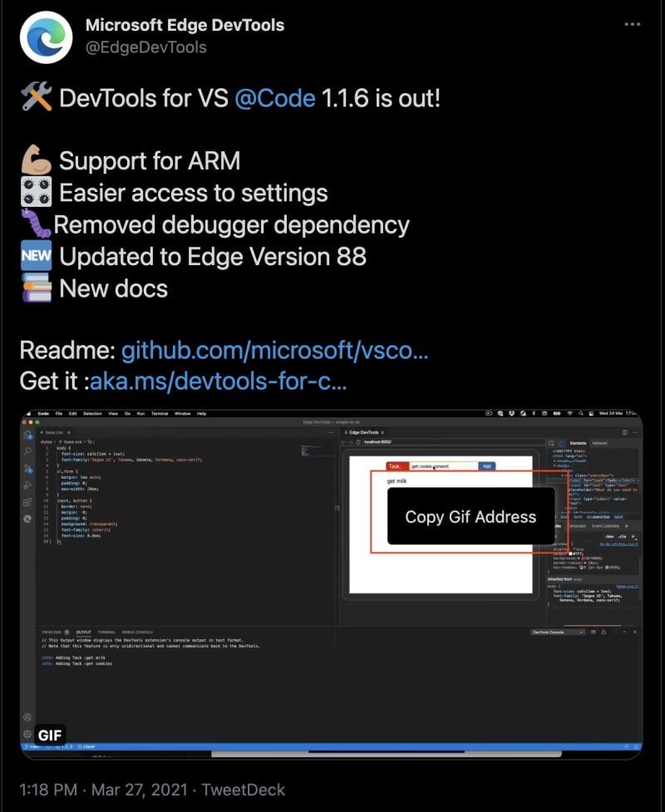Click the 'Support for ARM' line
Image resolution: width=665 pixels, height=812 pixels.
pyautogui.click(x=150, y=161)
